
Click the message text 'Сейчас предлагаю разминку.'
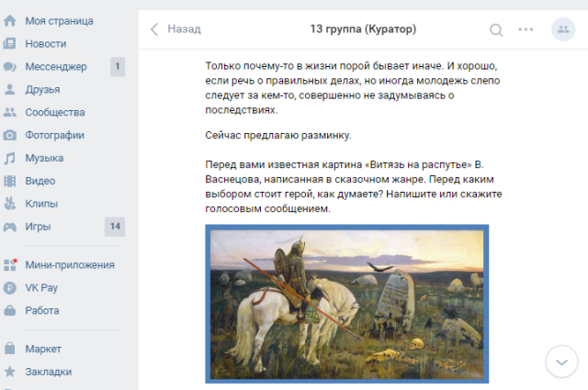(278, 135)
